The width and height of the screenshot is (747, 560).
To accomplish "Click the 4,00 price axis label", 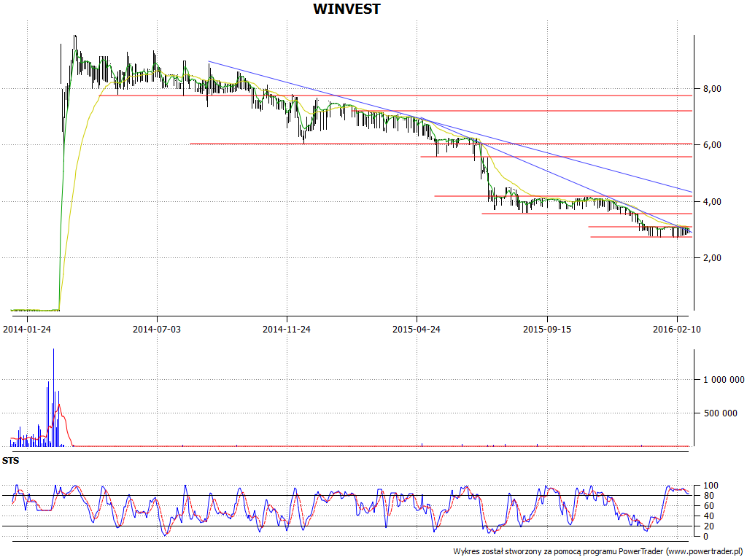I will point(712,201).
